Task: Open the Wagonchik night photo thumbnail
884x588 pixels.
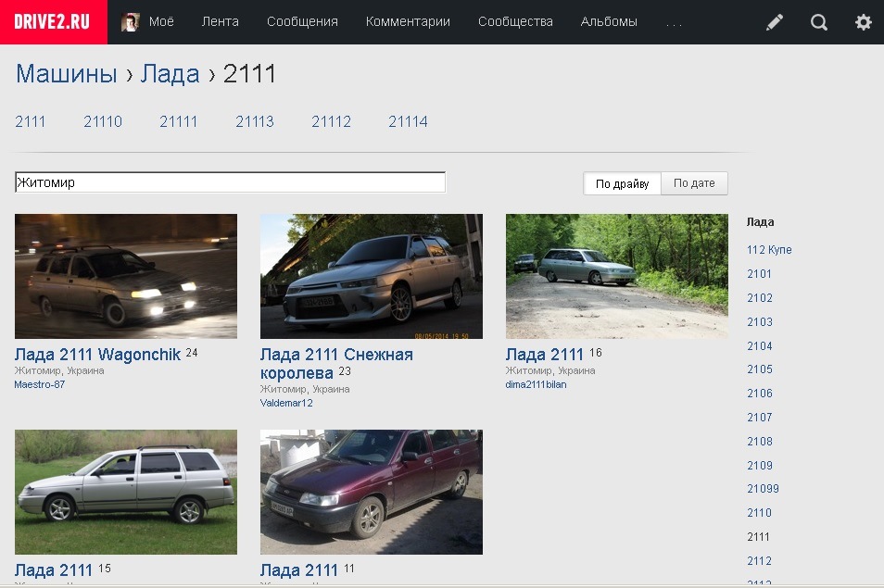Action: (x=126, y=276)
